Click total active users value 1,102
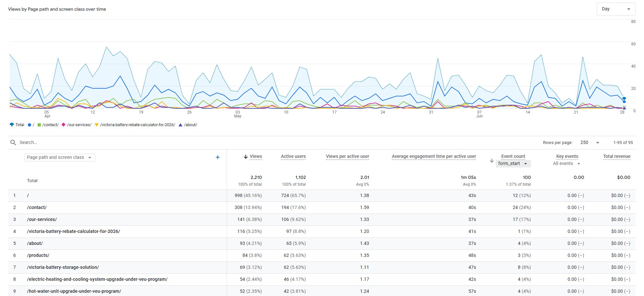The image size is (644, 296). pos(300,177)
